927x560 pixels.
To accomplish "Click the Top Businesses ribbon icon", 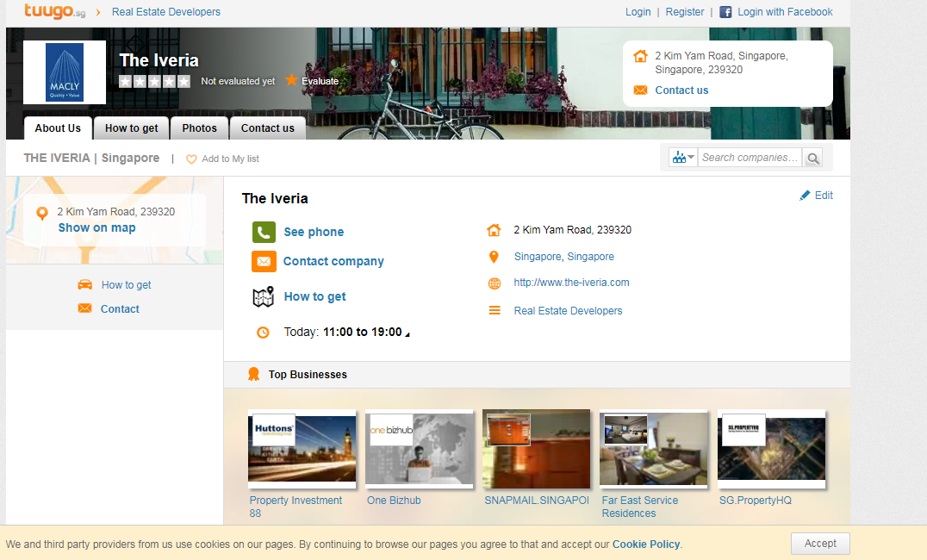I will (x=253, y=374).
